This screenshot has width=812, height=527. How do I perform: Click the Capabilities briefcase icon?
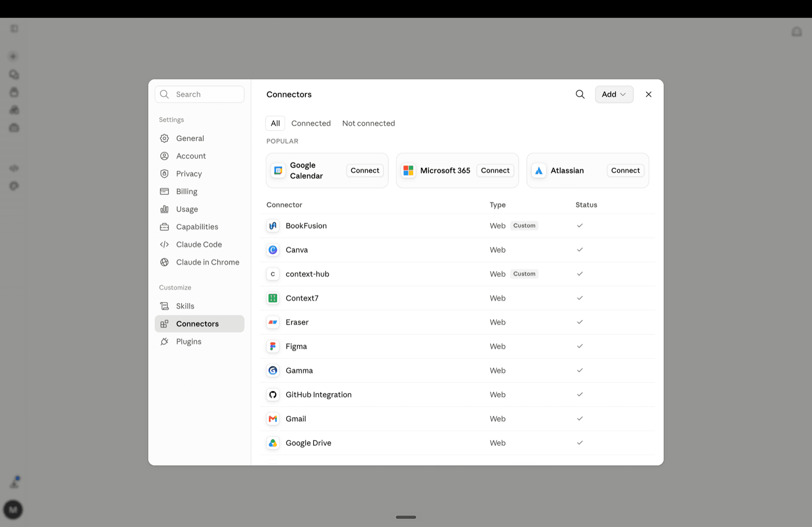point(164,227)
